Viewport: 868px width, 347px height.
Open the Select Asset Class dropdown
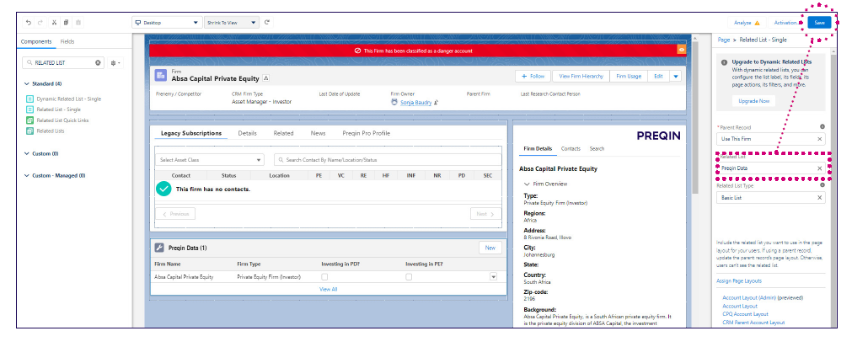pyautogui.click(x=210, y=160)
